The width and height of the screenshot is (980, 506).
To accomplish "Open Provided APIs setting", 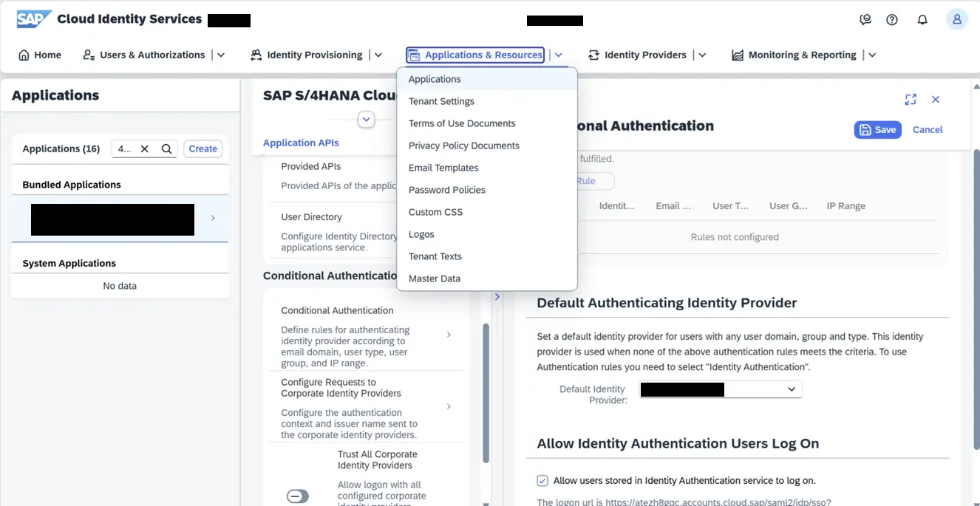I will [331, 176].
